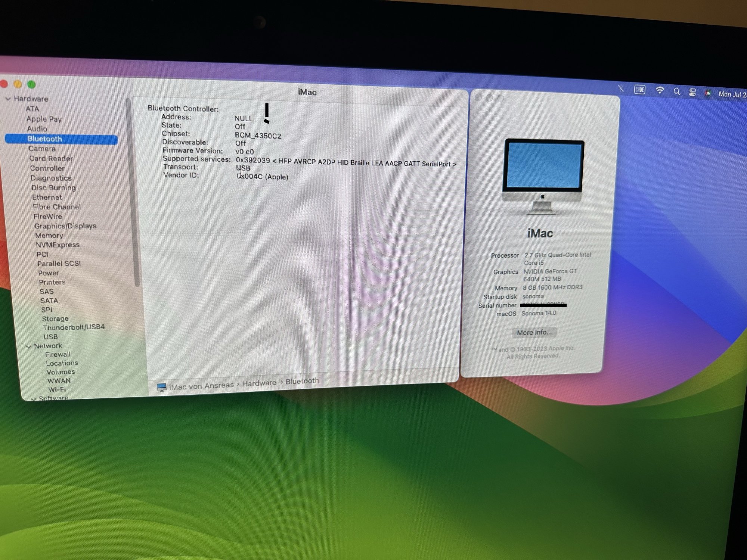Click the More Info... button
Image resolution: width=747 pixels, height=560 pixels.
(534, 332)
